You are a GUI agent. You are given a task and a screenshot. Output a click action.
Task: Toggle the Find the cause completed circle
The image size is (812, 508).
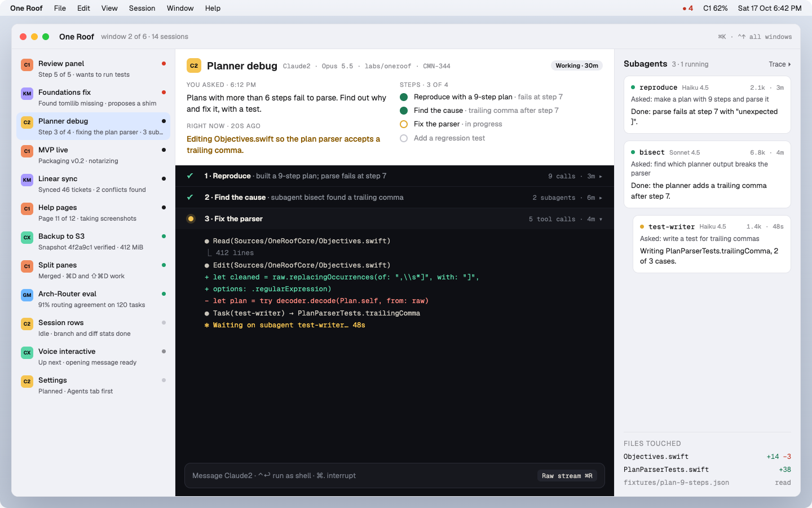404,111
